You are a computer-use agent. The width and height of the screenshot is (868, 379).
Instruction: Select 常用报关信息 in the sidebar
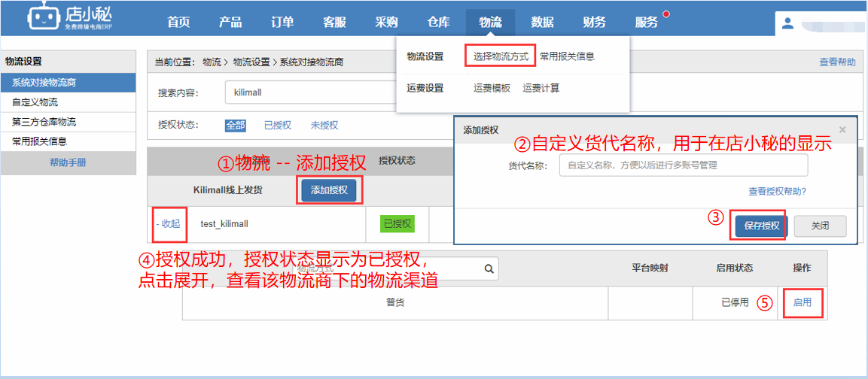[x=68, y=141]
